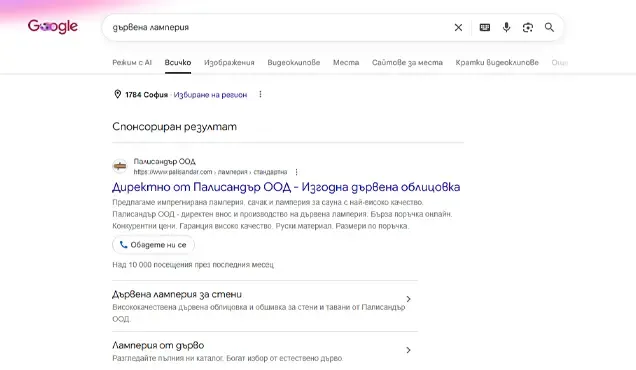Image resolution: width=636 pixels, height=370 pixels.
Task: Open Кратки видеоклипове tab
Action: pos(497,62)
